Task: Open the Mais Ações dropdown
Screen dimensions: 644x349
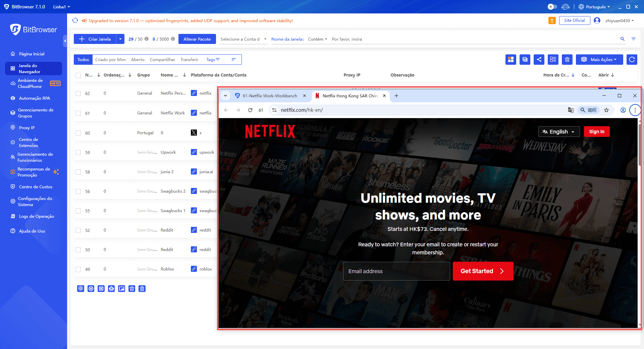Action: coord(599,59)
